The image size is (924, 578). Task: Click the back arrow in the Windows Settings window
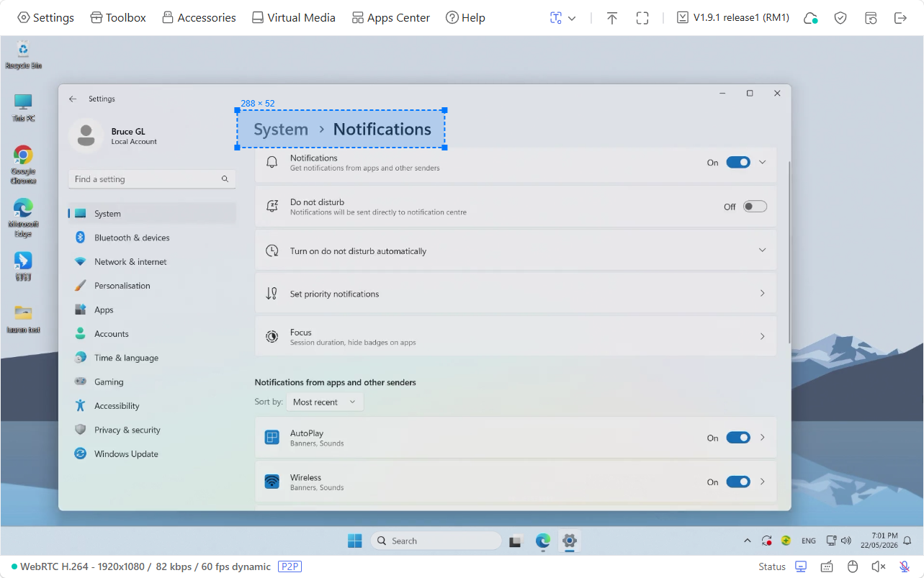[x=73, y=99]
